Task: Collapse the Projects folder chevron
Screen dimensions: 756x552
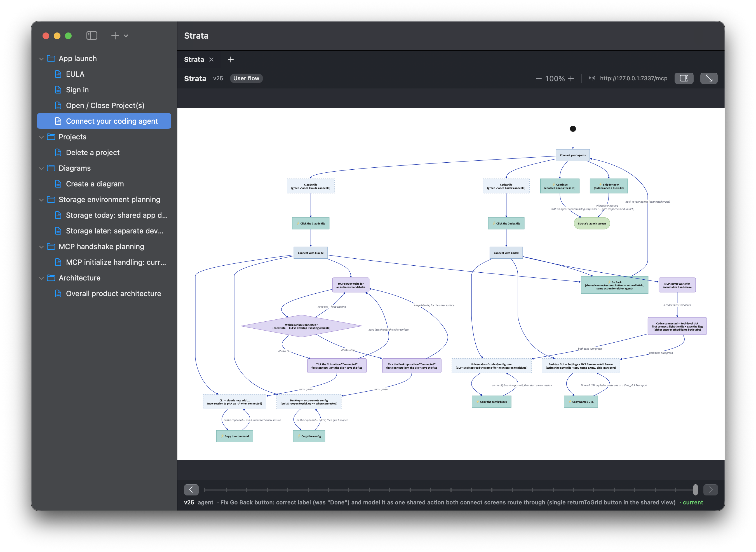Action: [x=41, y=137]
